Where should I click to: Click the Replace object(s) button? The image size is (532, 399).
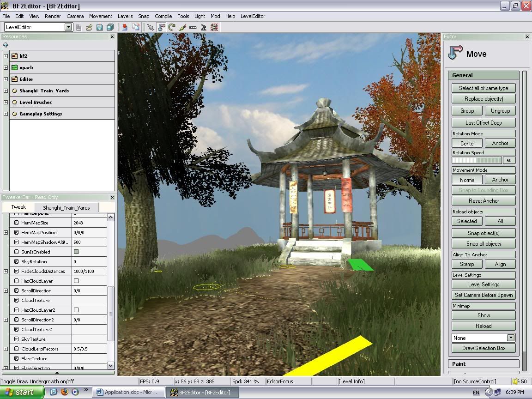click(x=484, y=99)
